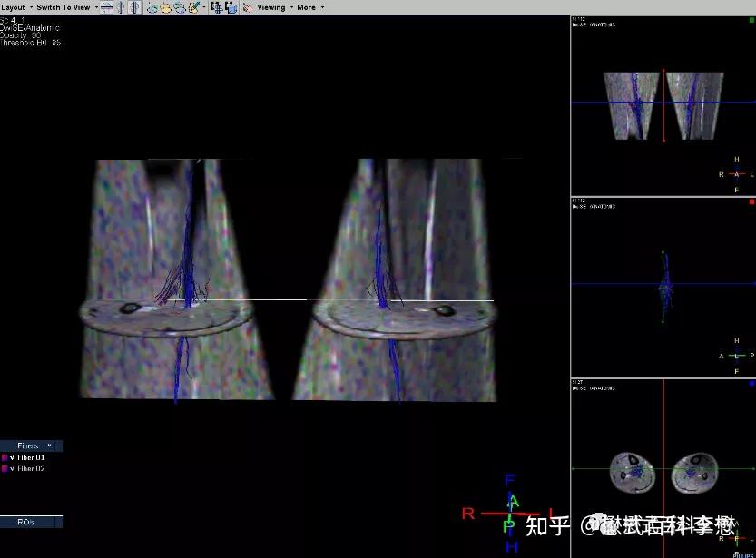The height and width of the screenshot is (558, 756).
Task: Click the ROIs panel header
Action: coord(27,522)
